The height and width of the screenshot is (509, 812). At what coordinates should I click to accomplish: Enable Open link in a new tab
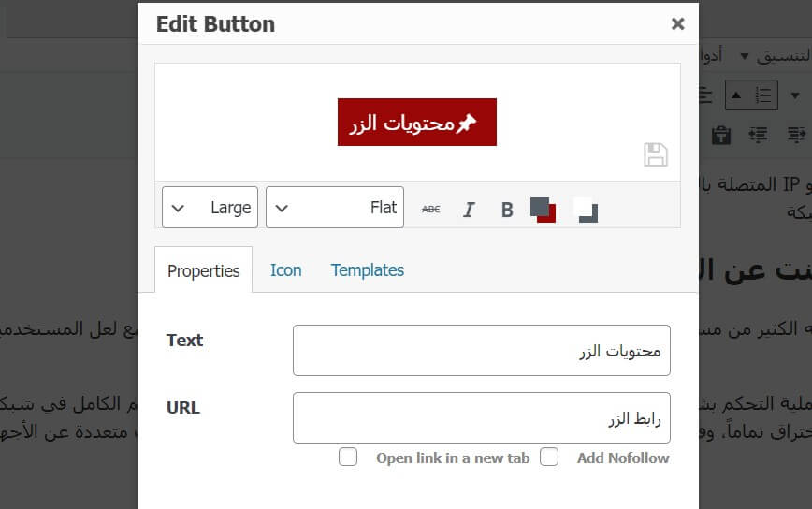(x=348, y=458)
